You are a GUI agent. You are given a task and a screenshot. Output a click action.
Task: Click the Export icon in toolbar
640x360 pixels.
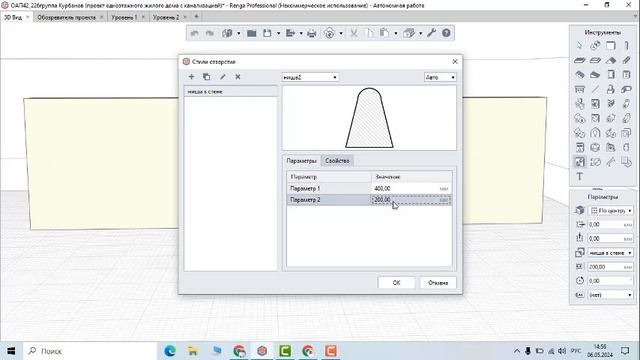click(290, 33)
